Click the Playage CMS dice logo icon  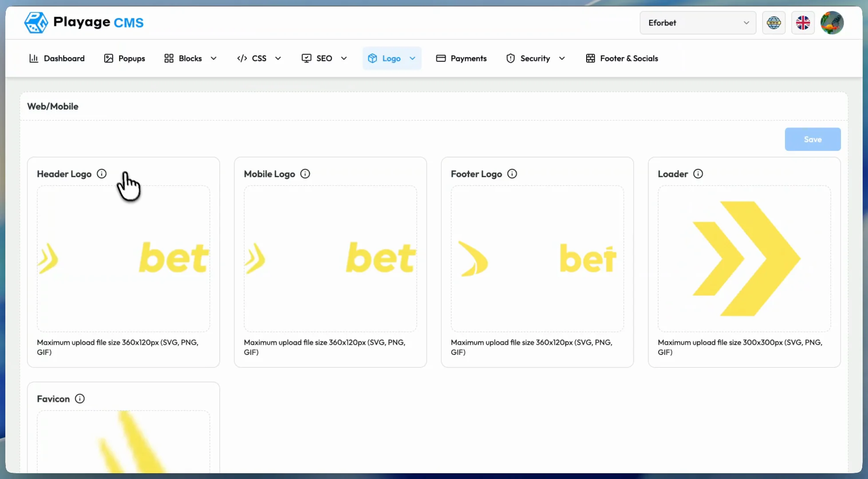click(36, 23)
